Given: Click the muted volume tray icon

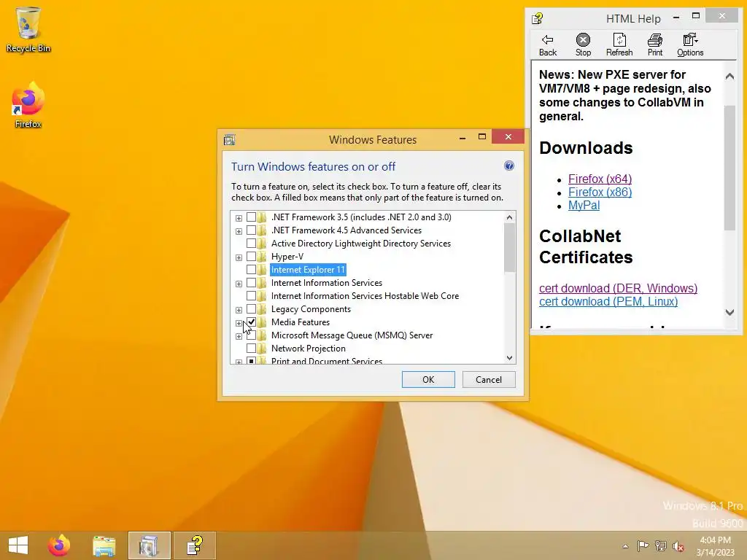Looking at the screenshot, I should tap(678, 545).
